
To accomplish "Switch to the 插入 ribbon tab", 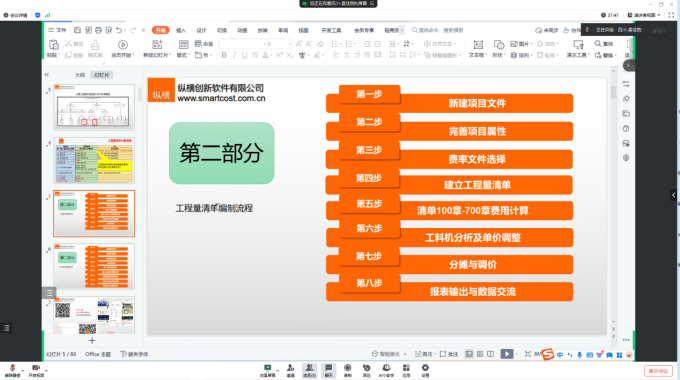I will click(x=181, y=30).
